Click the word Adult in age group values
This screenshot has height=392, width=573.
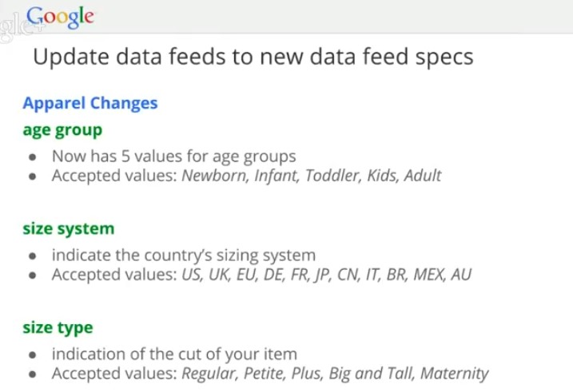423,176
